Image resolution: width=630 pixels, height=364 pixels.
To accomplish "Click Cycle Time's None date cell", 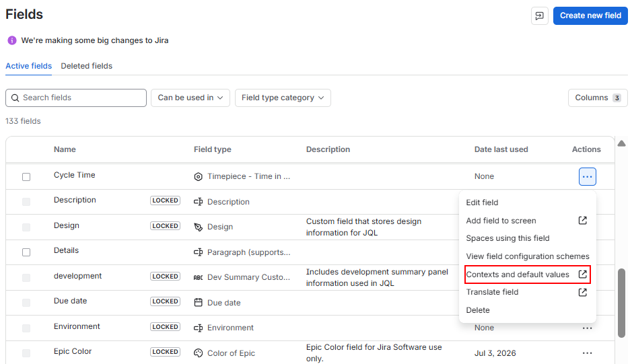I will (484, 176).
